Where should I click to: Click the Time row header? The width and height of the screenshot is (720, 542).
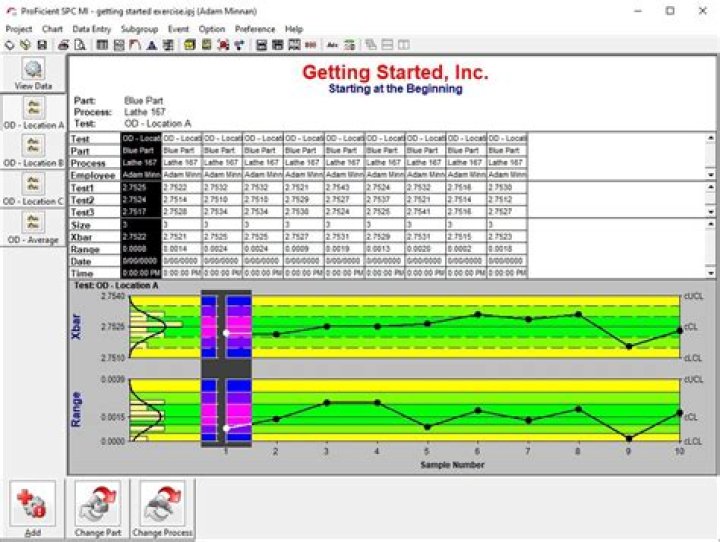pos(95,273)
